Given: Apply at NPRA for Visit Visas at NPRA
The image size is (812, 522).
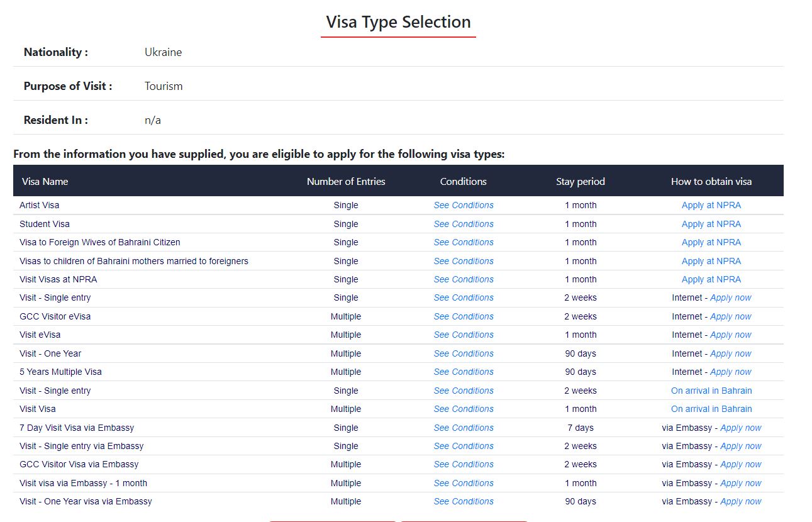Looking at the screenshot, I should 711,279.
